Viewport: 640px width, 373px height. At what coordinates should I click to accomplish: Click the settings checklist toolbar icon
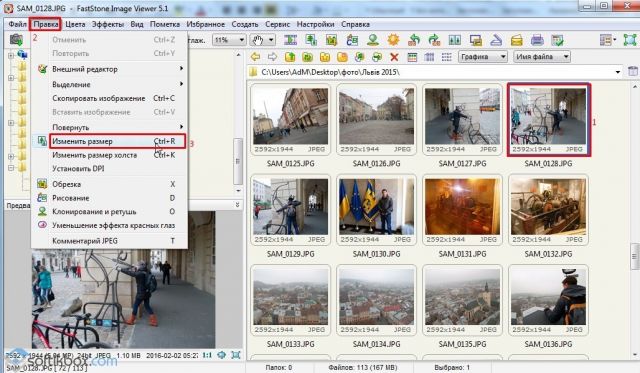pos(558,40)
